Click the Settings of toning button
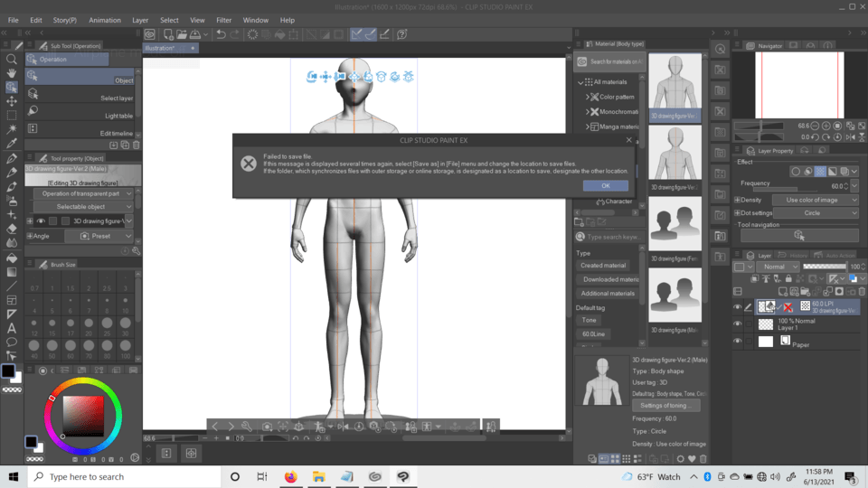The image size is (868, 488). [665, 406]
